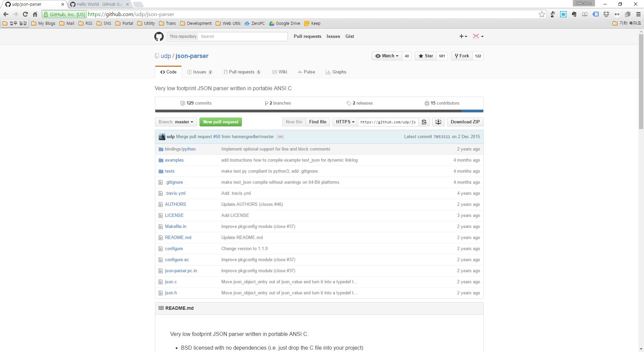The image size is (644, 352).
Task: Open the examples folder
Action: click(x=174, y=160)
